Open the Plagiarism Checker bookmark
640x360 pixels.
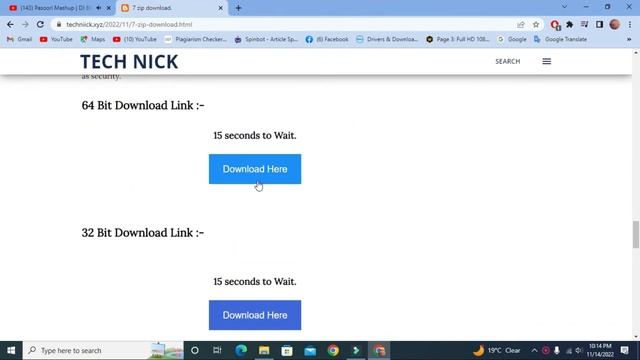click(x=196, y=39)
